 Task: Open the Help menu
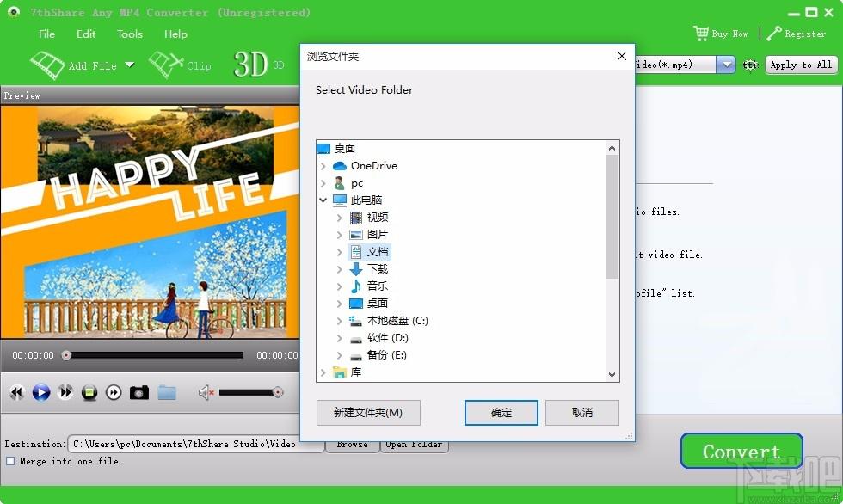[175, 34]
